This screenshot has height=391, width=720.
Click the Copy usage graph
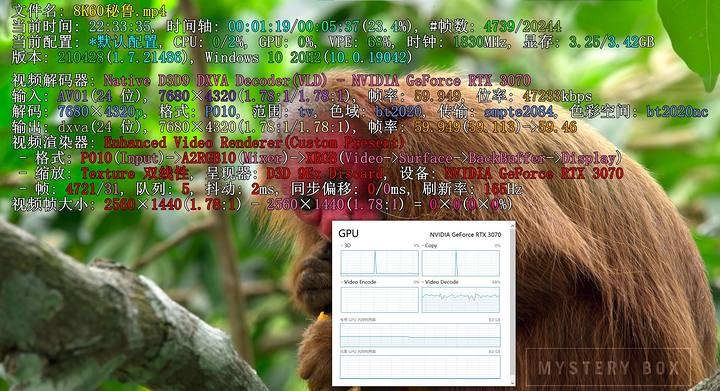coord(461,263)
